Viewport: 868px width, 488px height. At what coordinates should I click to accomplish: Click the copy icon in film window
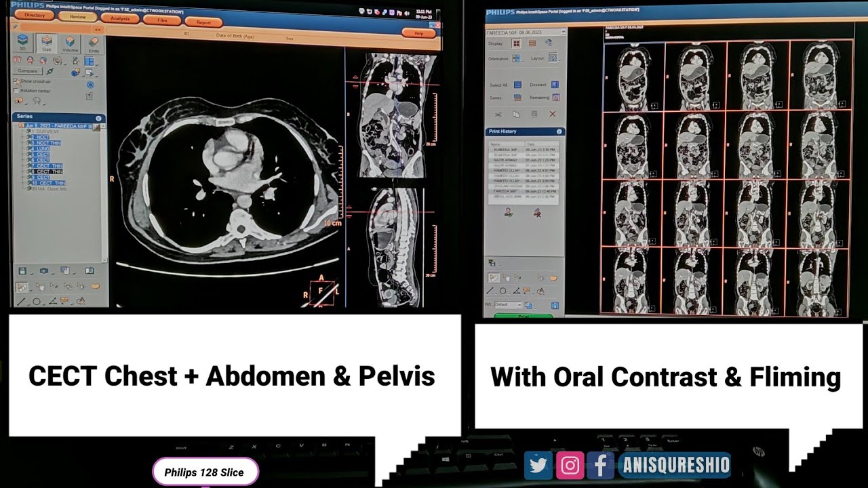coord(517,115)
